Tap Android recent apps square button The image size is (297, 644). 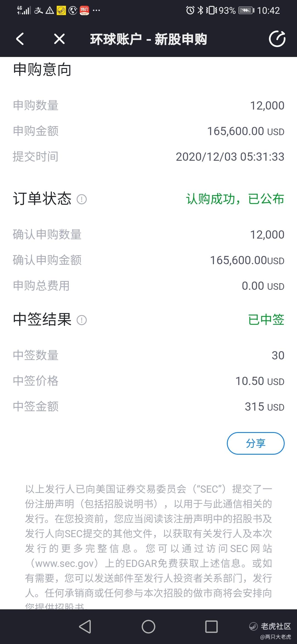(x=211, y=626)
